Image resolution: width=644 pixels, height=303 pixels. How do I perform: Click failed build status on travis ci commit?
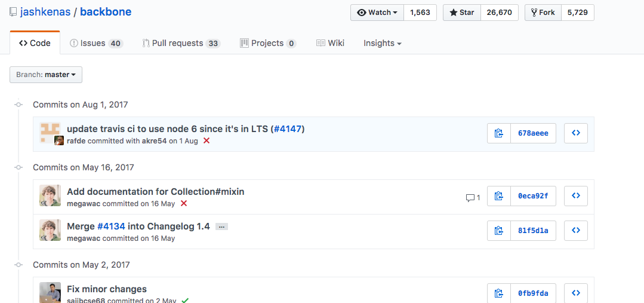(207, 140)
